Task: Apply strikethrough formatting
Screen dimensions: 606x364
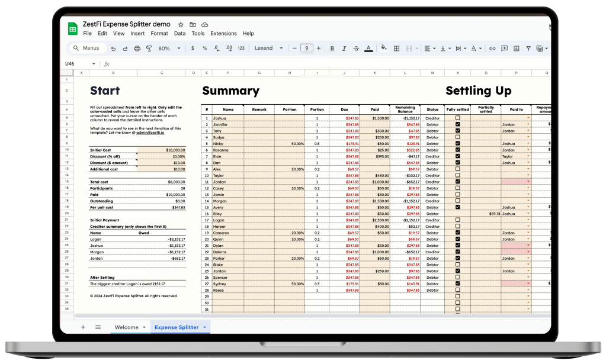Action: [356, 49]
